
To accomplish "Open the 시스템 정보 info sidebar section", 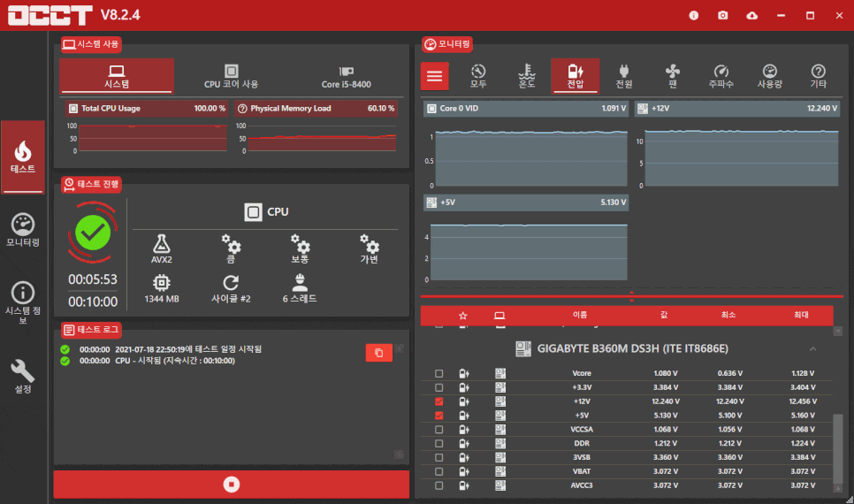I will tap(23, 302).
